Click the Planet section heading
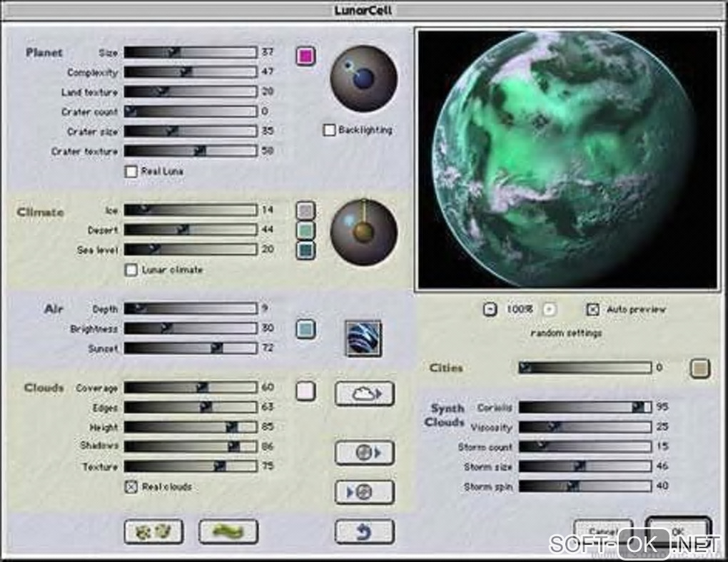The image size is (728, 562). 44,53
